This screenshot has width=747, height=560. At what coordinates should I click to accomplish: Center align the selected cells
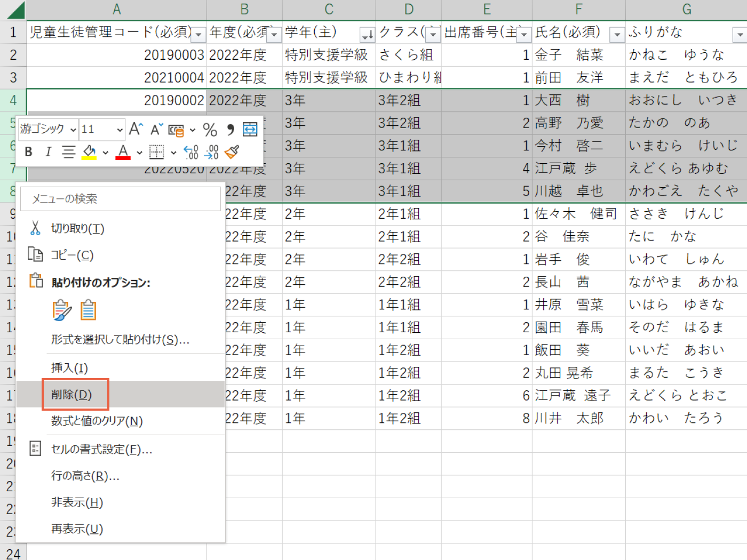[68, 152]
